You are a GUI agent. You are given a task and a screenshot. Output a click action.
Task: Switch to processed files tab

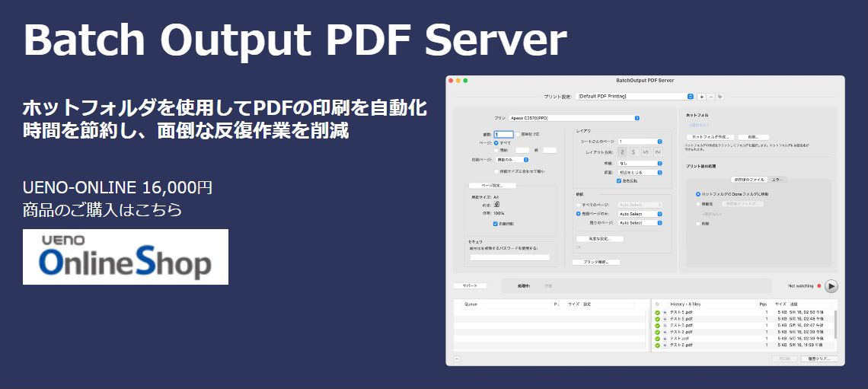click(749, 180)
